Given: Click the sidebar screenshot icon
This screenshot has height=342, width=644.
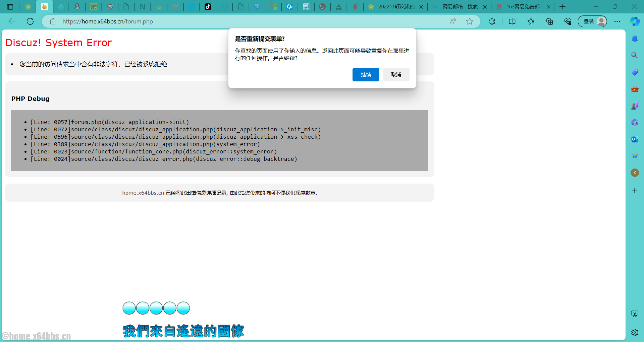Looking at the screenshot, I should [635, 314].
